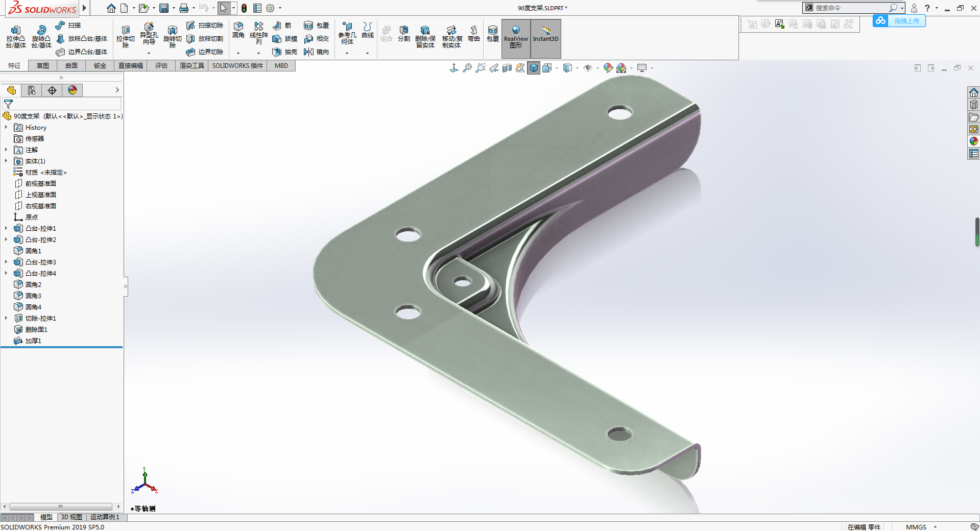Open the 运动算例 1 motion study tab
The image size is (980, 531).
click(x=105, y=517)
